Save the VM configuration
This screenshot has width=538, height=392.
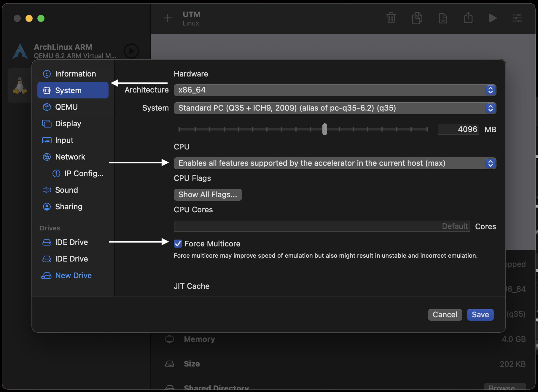pyautogui.click(x=480, y=315)
